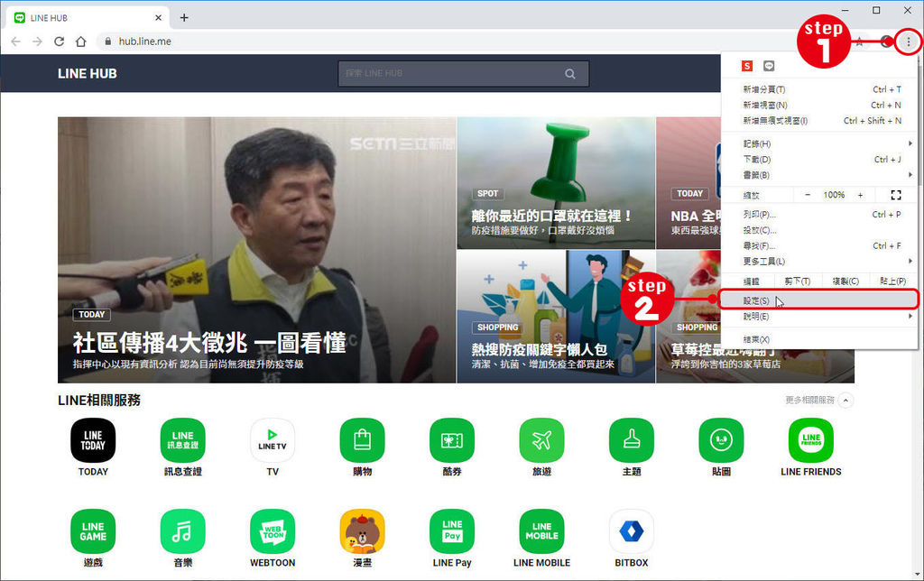Open the BITBOX icon
This screenshot has width=924, height=581.
[x=631, y=531]
